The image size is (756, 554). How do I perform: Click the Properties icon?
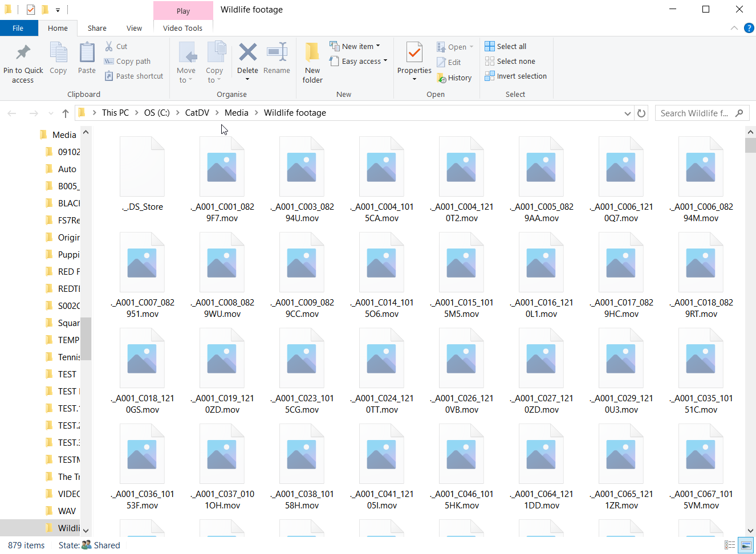414,52
